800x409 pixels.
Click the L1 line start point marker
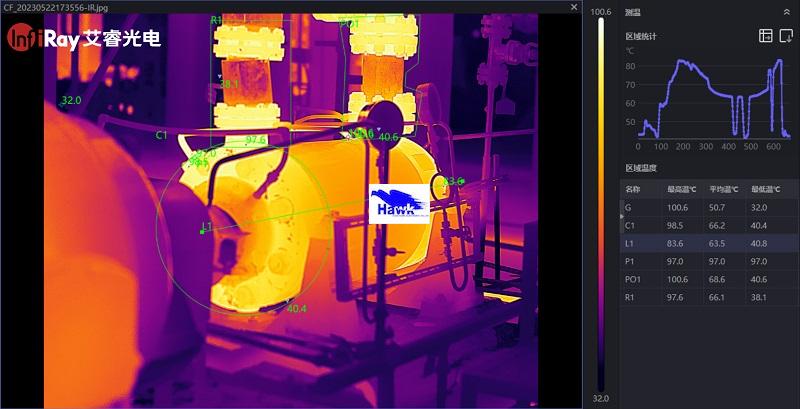coord(202,232)
